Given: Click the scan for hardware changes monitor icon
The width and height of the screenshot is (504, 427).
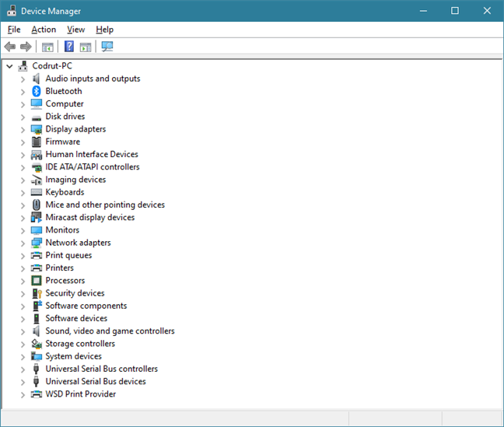Looking at the screenshot, I should coord(107,47).
